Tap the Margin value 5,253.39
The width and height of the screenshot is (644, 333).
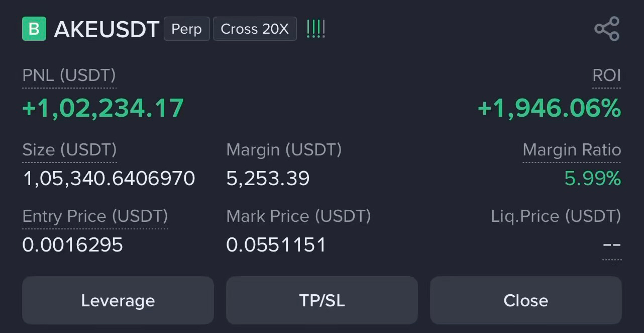(268, 179)
